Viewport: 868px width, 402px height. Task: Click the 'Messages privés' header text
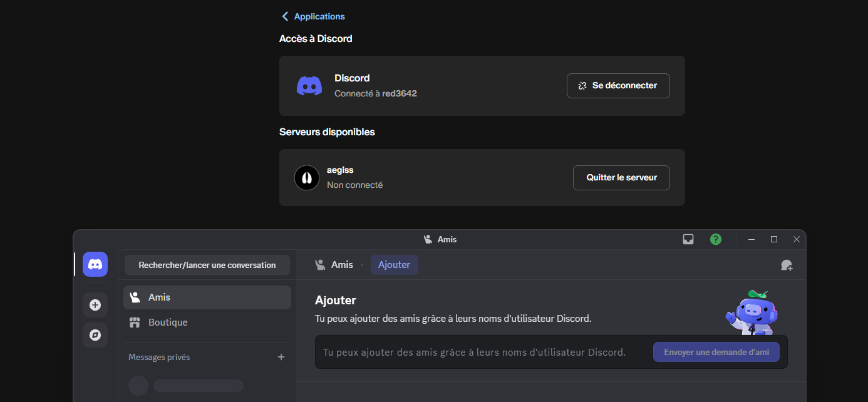pyautogui.click(x=159, y=357)
